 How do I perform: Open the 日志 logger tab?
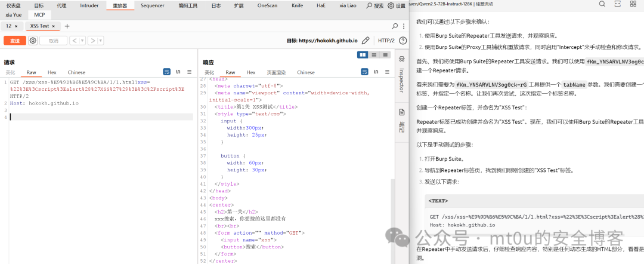coord(216,6)
